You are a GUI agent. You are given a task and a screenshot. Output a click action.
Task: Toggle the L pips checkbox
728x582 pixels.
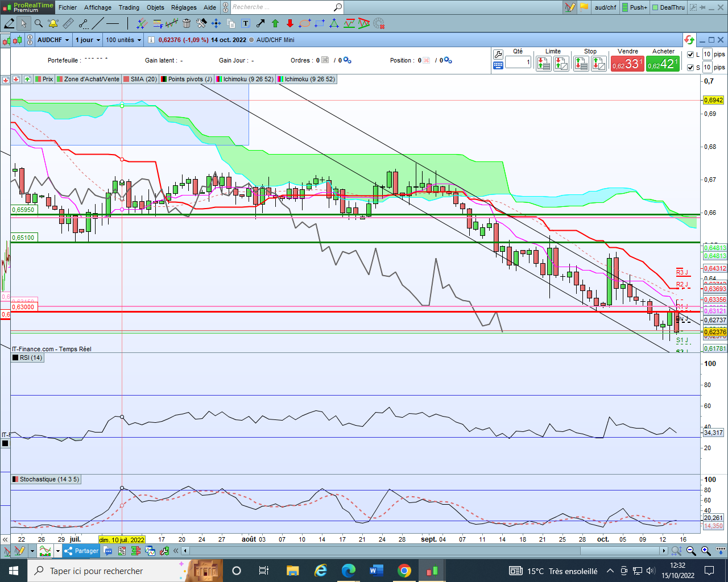click(690, 55)
